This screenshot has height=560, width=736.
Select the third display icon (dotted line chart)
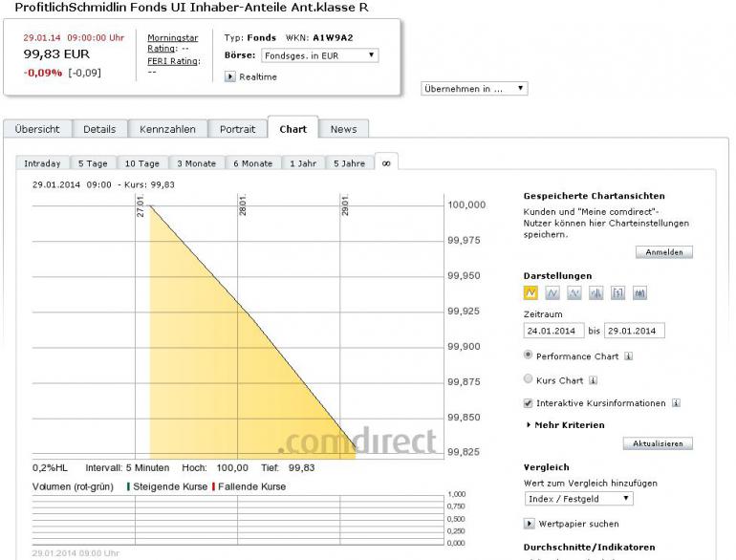tap(574, 293)
